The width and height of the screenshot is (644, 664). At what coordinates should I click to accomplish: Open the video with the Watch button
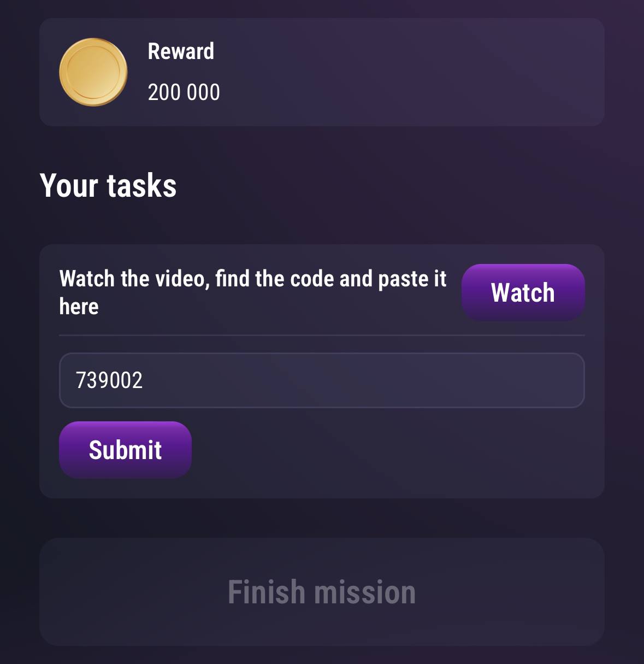click(523, 292)
